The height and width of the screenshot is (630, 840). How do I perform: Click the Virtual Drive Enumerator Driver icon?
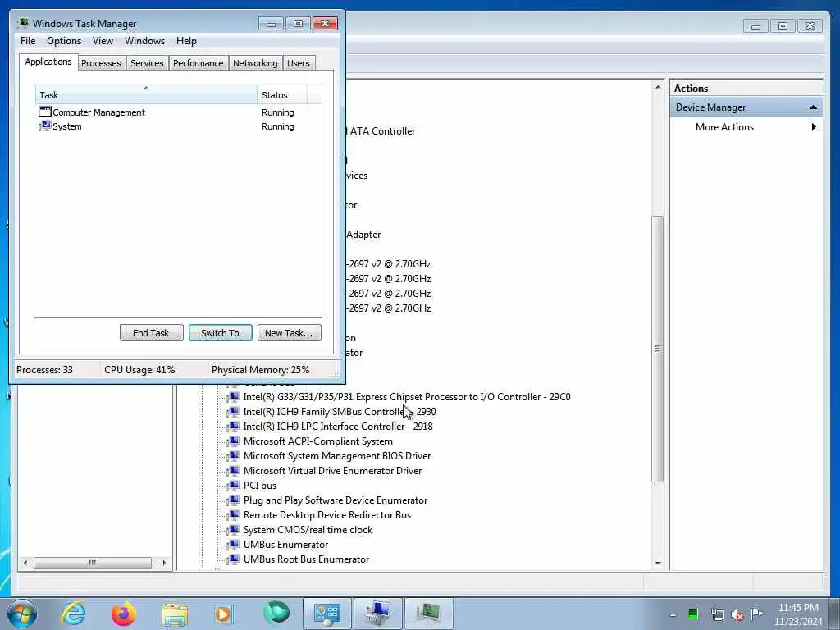click(x=234, y=470)
